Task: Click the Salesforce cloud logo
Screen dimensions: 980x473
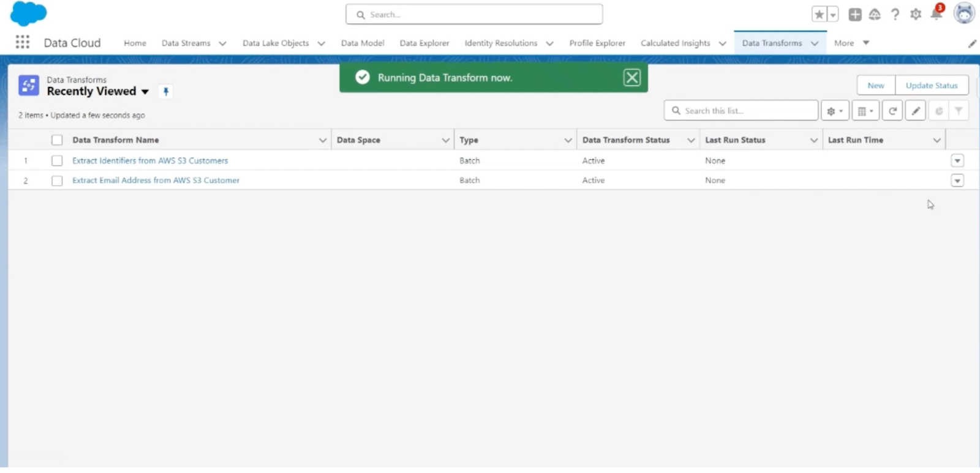Action: click(x=28, y=13)
